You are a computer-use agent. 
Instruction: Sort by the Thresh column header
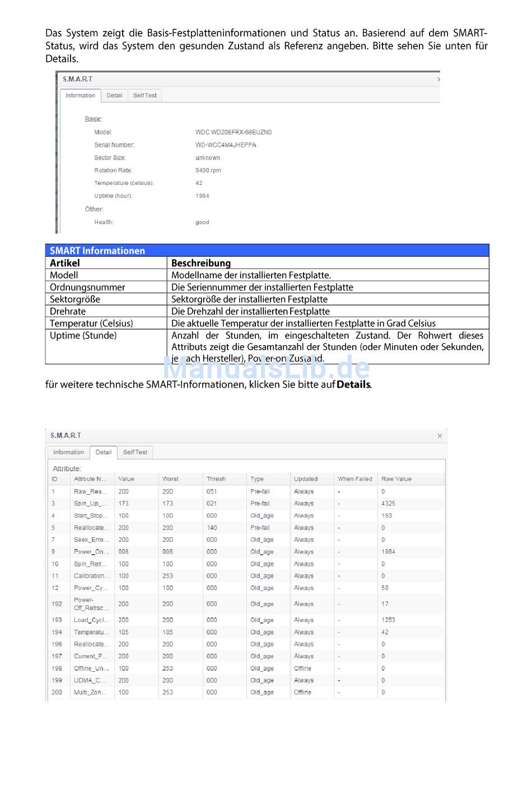point(225,479)
